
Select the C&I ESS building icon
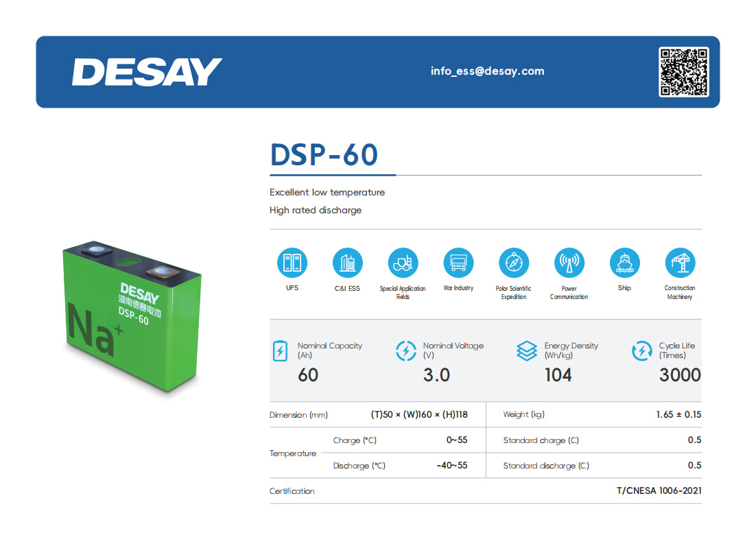(347, 263)
